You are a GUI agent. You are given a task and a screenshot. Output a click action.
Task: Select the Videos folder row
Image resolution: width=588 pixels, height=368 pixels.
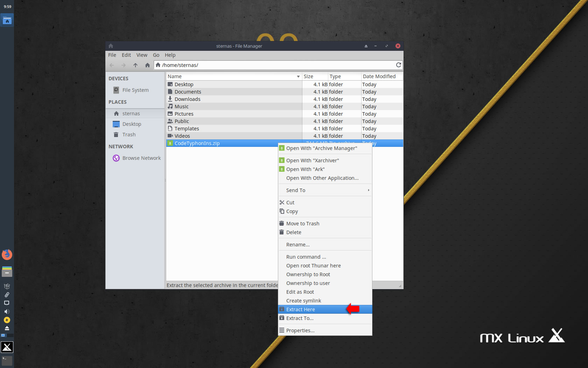click(x=285, y=136)
